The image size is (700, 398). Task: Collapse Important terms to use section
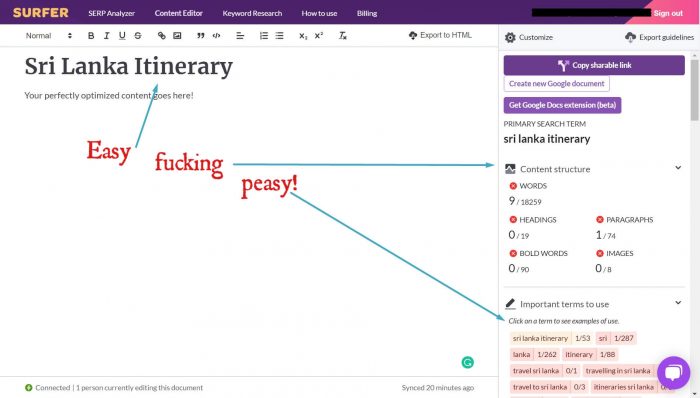pos(678,303)
